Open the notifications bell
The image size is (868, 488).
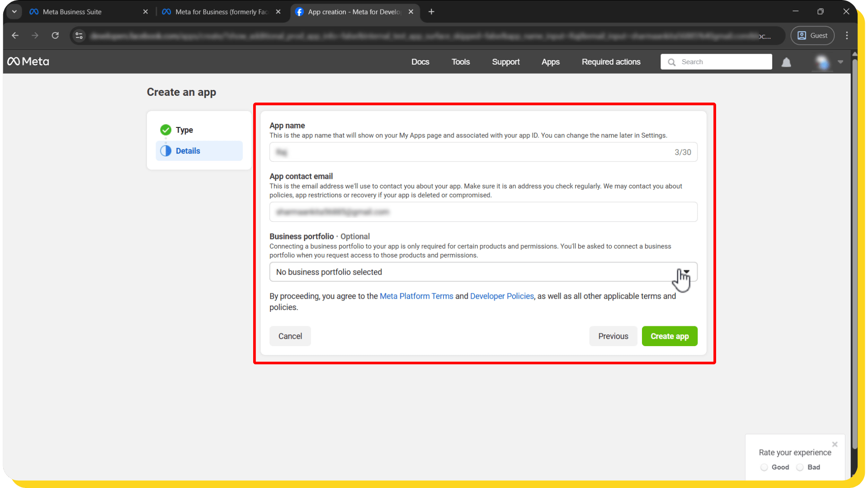pos(786,62)
